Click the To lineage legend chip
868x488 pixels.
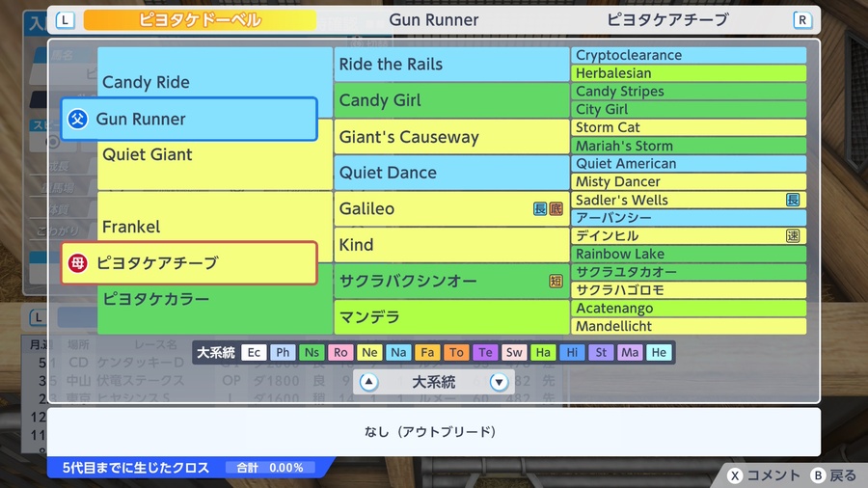(x=456, y=352)
